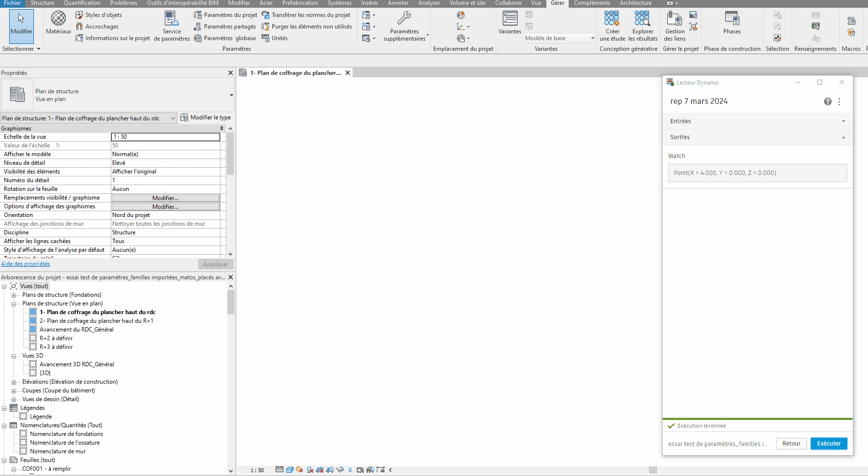Toggle the crop view icon in view bar

(320, 470)
